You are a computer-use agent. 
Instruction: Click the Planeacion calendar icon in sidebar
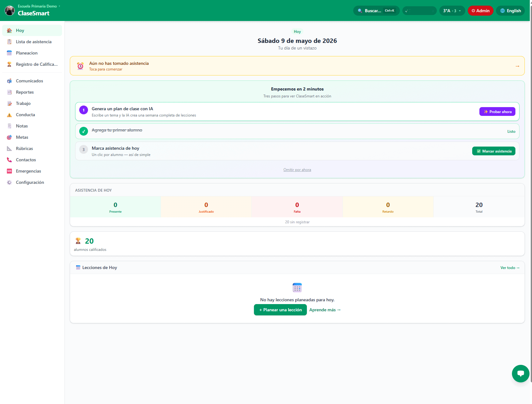[x=9, y=53]
